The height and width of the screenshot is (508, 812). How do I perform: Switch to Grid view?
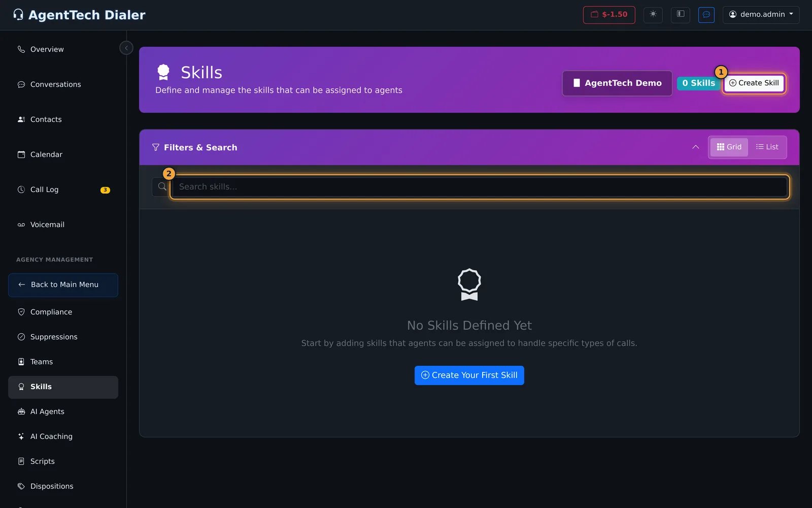pyautogui.click(x=729, y=147)
